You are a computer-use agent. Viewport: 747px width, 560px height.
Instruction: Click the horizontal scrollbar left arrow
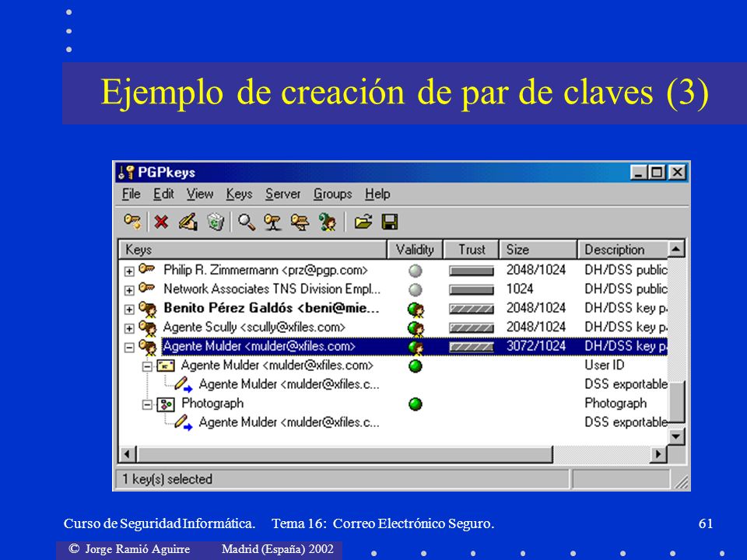pyautogui.click(x=127, y=454)
